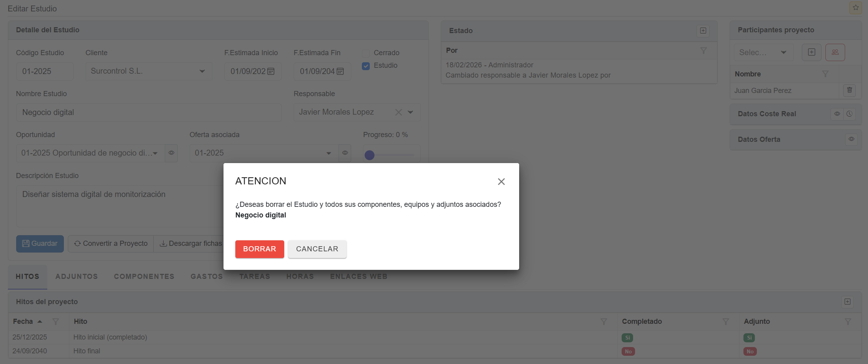868x364 pixels.
Task: Filter the Hito column
Action: click(604, 321)
